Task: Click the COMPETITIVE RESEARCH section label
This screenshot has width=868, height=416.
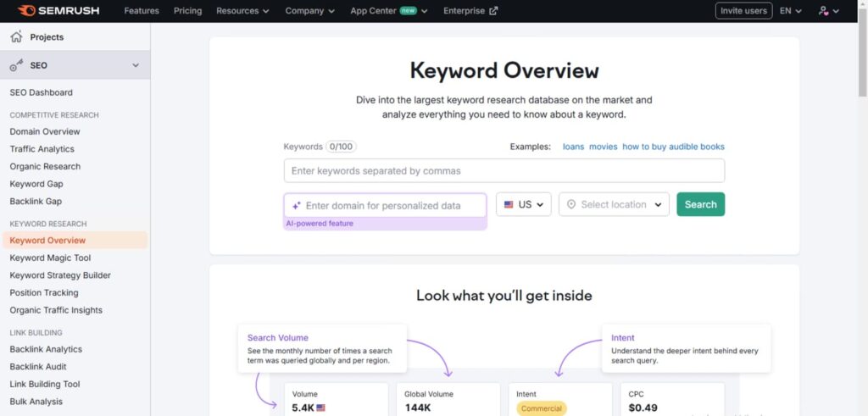Action: coord(54,115)
